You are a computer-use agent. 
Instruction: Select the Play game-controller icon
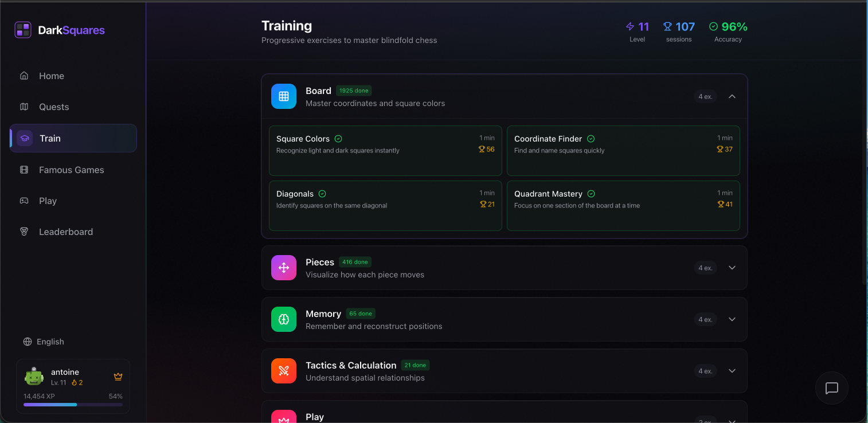pyautogui.click(x=24, y=201)
